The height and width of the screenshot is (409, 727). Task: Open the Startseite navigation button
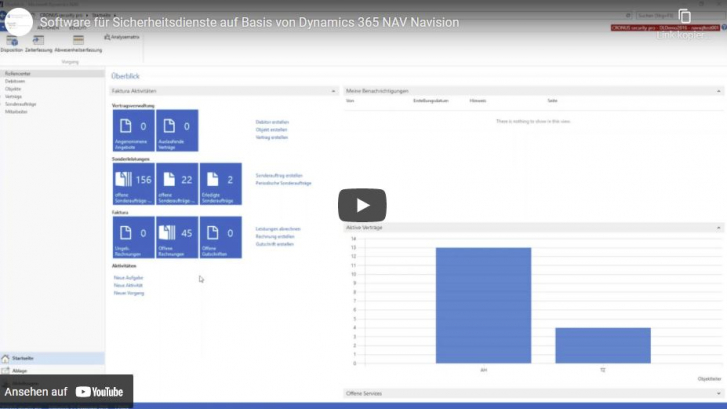point(52,358)
